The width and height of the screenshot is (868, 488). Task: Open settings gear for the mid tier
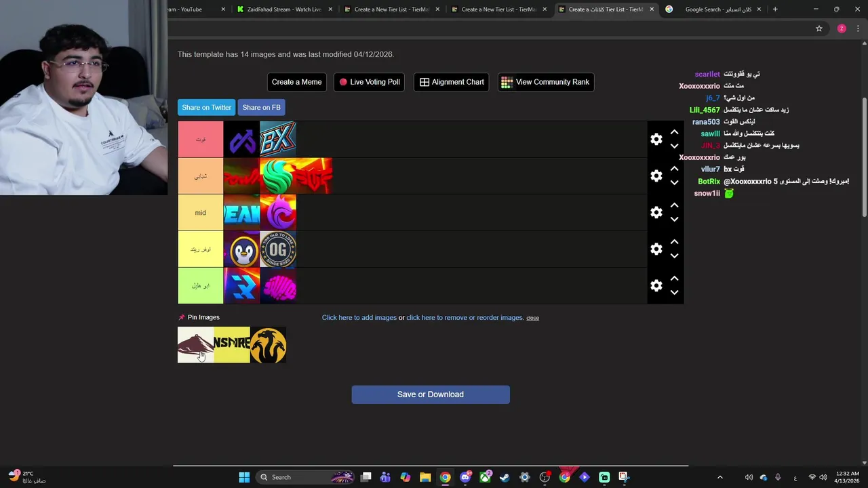pyautogui.click(x=656, y=212)
